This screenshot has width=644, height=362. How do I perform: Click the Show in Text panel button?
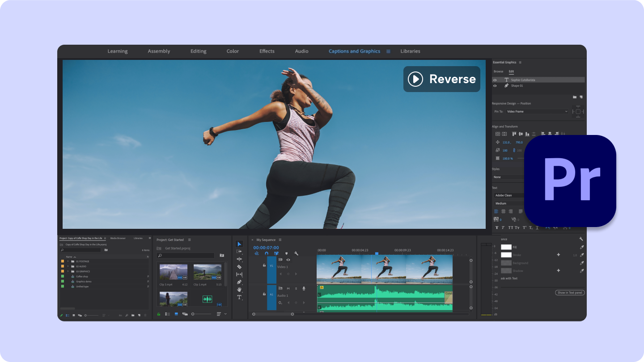coord(569,292)
